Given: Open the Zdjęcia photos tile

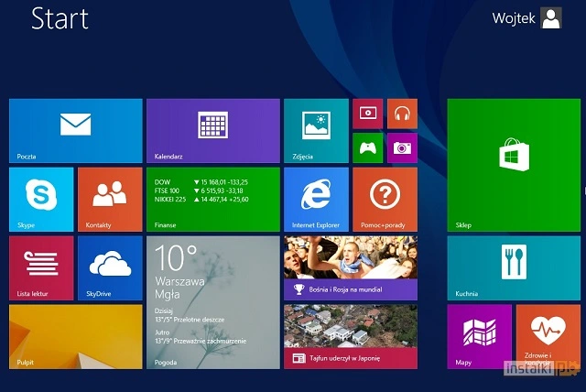Looking at the screenshot, I should coord(316,131).
